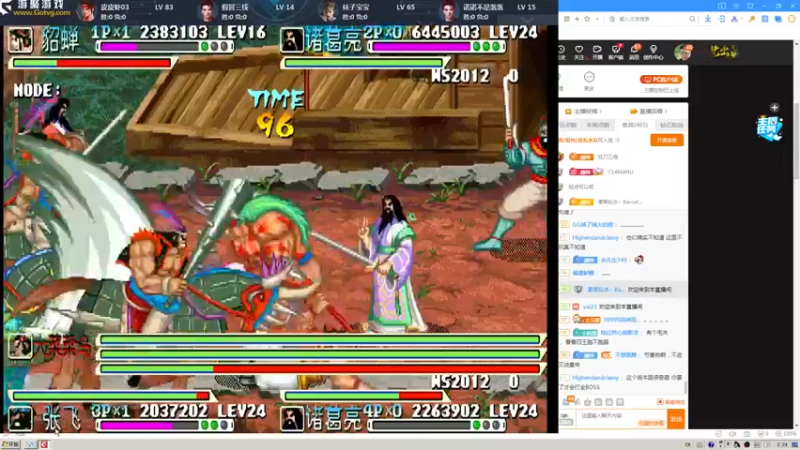Click the red G app icon in taskbar
The image size is (800, 450).
pyautogui.click(x=44, y=445)
